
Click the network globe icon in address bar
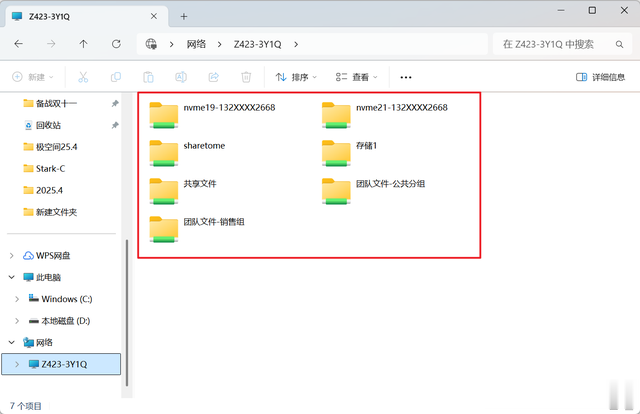tap(151, 44)
